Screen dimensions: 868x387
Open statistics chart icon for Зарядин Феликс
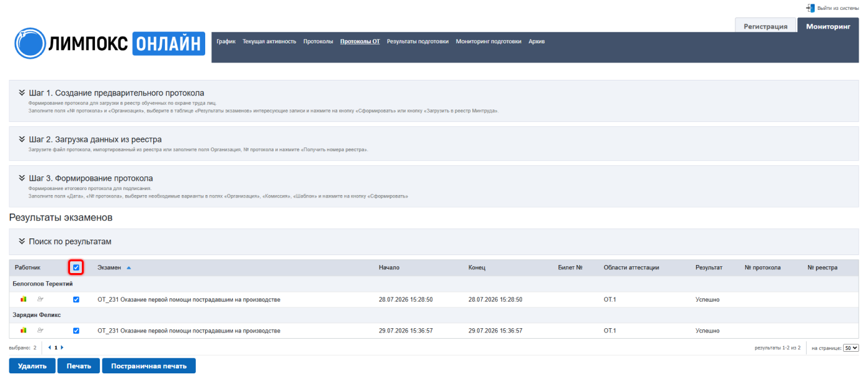24,330
